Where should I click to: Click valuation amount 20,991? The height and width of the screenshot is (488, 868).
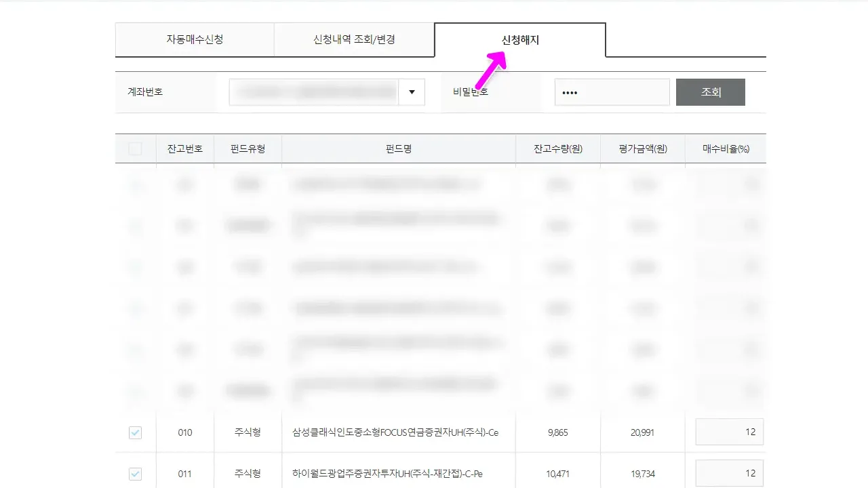[642, 432]
